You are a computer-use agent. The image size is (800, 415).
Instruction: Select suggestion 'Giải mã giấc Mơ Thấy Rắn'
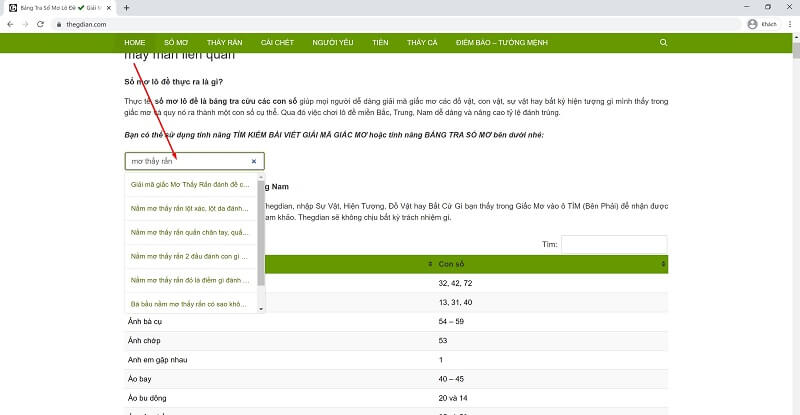(189, 184)
